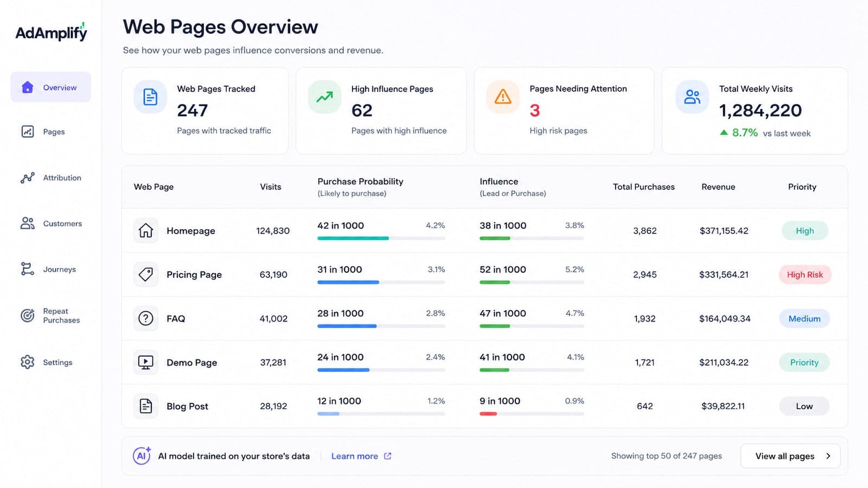
Task: Click the Total Purchases column header
Action: pyautogui.click(x=644, y=187)
